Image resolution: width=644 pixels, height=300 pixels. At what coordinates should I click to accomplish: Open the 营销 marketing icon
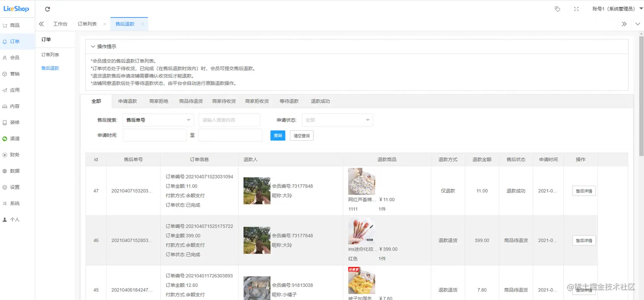click(x=5, y=74)
